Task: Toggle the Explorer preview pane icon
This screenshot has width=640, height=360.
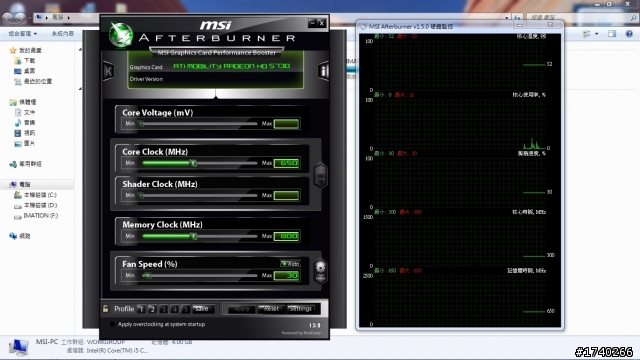Action: click(612, 34)
